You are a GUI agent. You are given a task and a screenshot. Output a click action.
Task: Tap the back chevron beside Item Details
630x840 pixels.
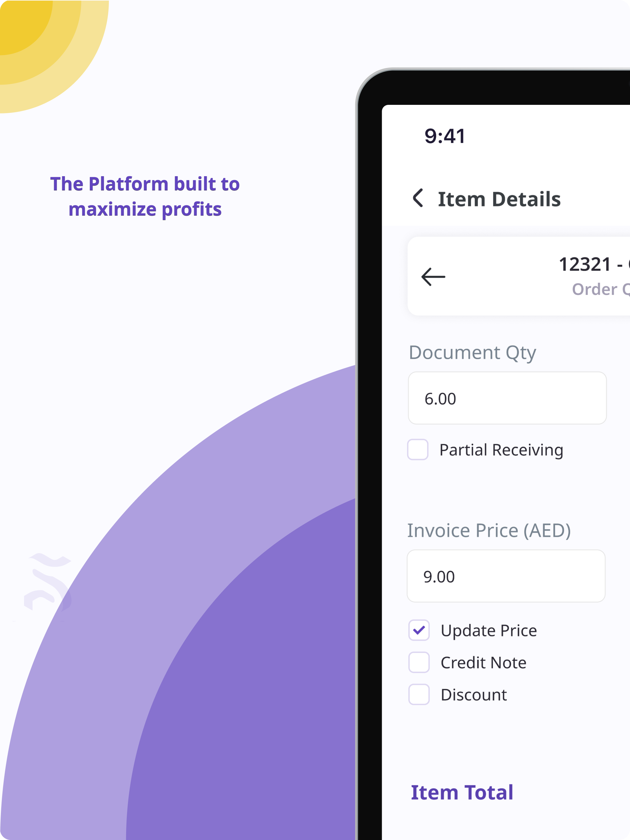pyautogui.click(x=418, y=198)
